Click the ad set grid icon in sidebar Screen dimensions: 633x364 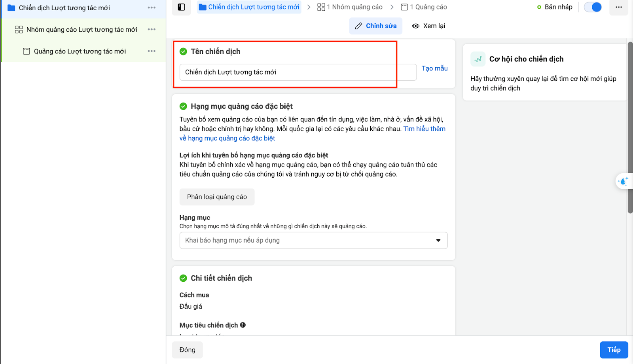click(19, 30)
